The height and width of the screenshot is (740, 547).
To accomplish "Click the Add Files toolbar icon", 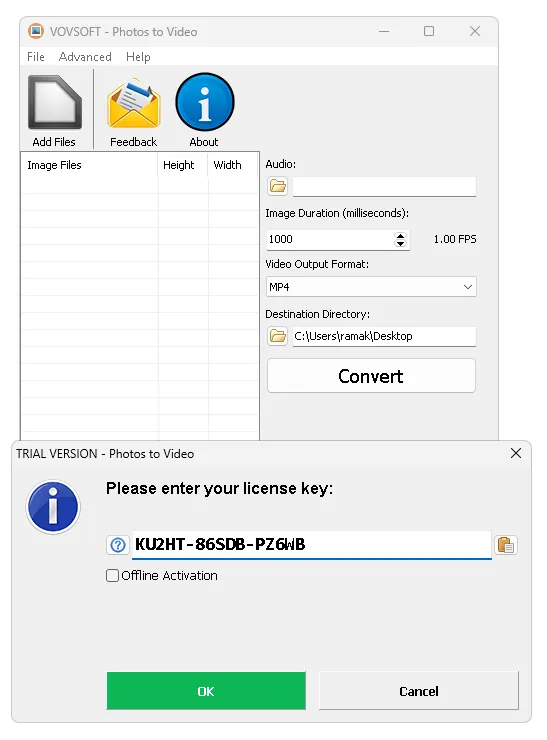I will [x=55, y=102].
